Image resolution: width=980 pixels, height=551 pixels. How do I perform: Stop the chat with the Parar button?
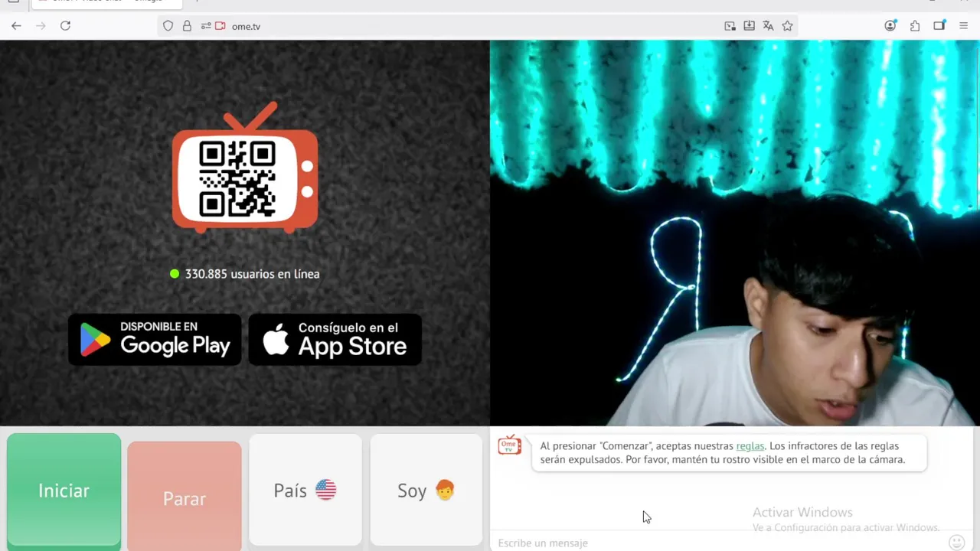(x=185, y=496)
